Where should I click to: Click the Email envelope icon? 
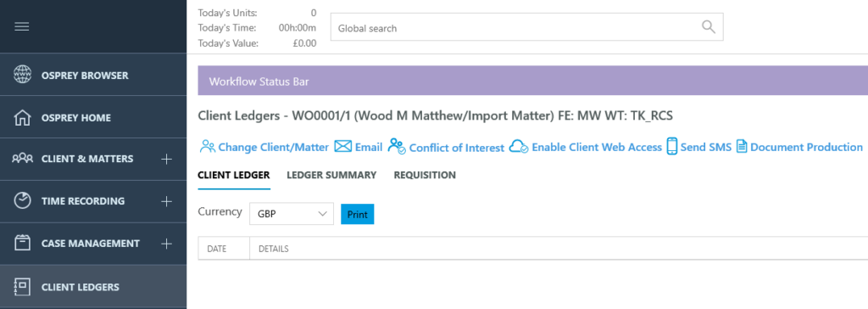point(343,147)
